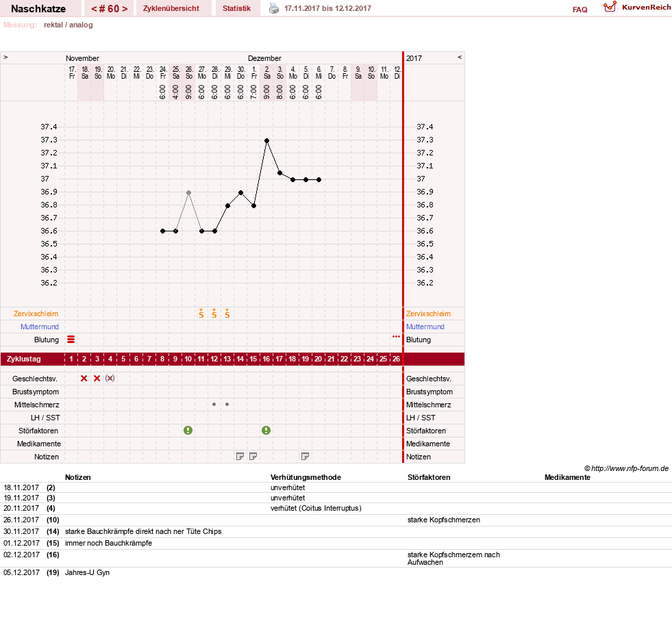
Task: Click the note 'immer noch Bauchkrämpfe'
Action: point(108,543)
